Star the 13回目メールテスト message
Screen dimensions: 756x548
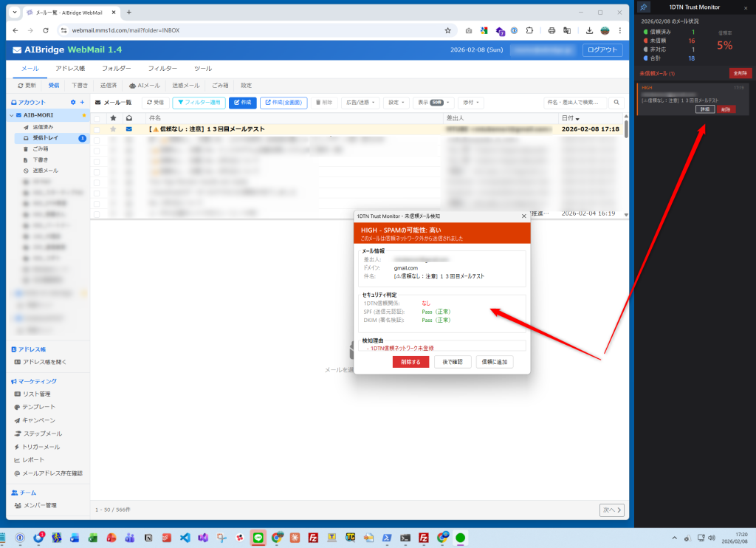point(113,129)
